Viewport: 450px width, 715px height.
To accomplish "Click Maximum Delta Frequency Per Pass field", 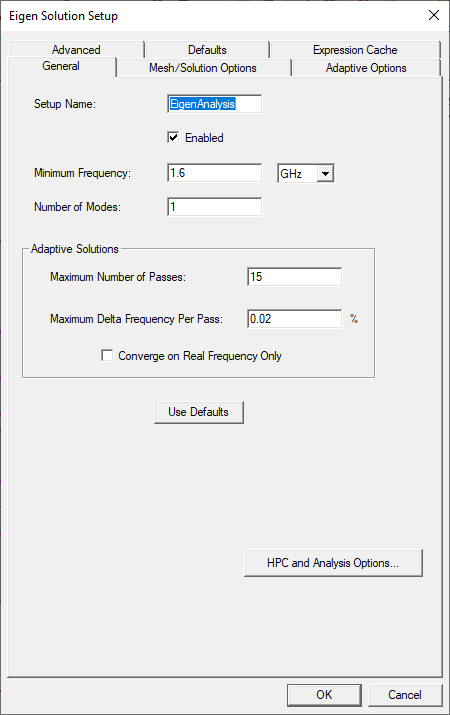I will click(x=295, y=319).
